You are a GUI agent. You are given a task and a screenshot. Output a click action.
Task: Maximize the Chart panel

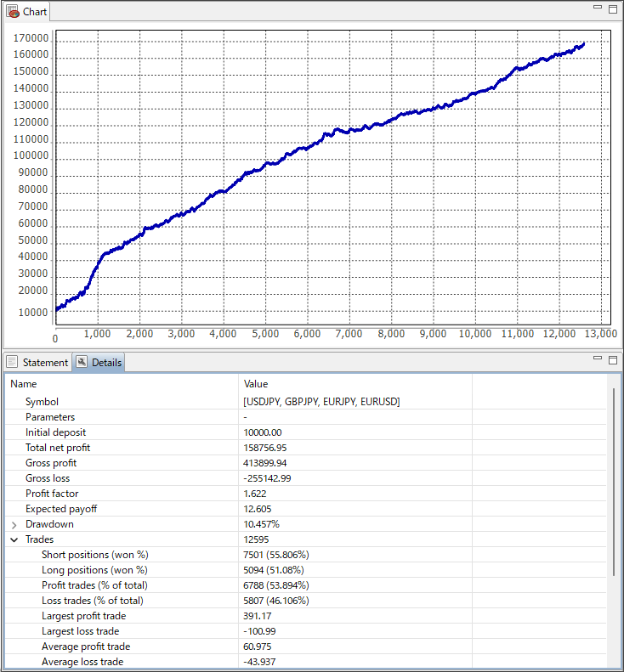click(x=613, y=9)
